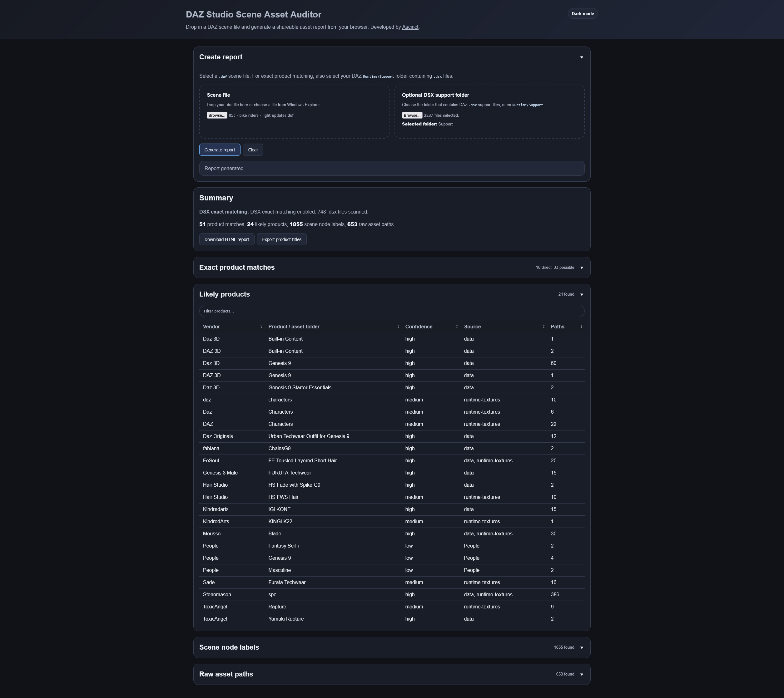Viewport: 784px width, 698px height.
Task: Click the ChainsG9 product cell
Action: click(279, 449)
